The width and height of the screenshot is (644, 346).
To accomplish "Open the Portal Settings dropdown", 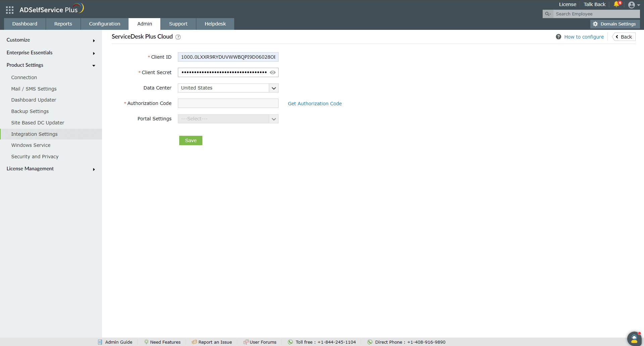I will click(228, 119).
